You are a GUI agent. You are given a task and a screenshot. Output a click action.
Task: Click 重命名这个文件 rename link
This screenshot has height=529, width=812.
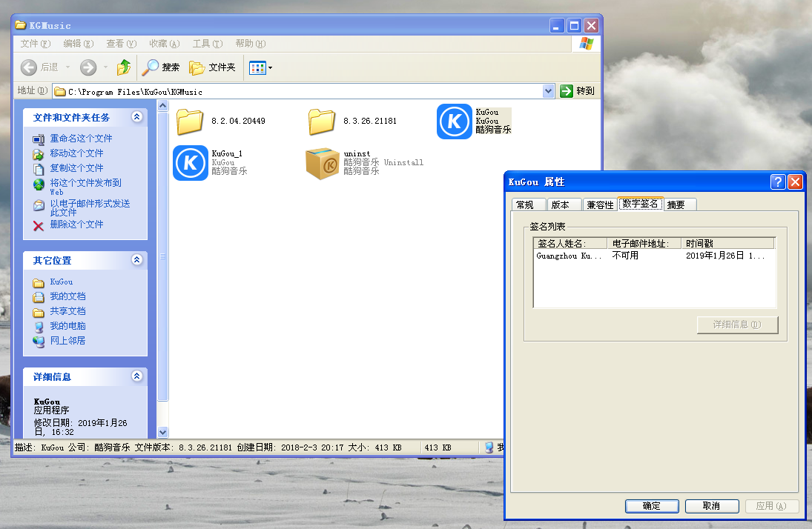coord(81,139)
